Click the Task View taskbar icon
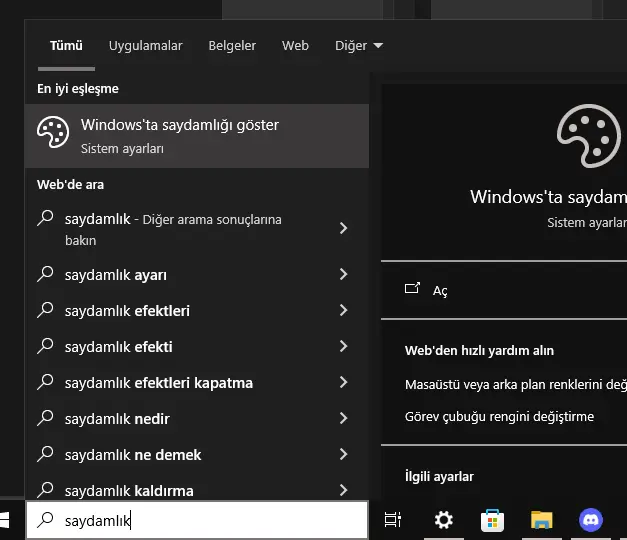Viewport: 627px width, 540px height. pyautogui.click(x=393, y=520)
